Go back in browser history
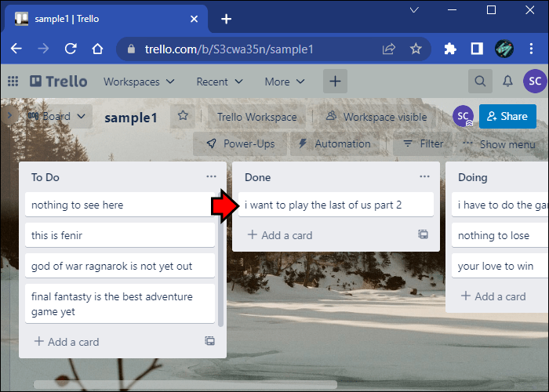This screenshot has width=549, height=392. click(x=16, y=49)
